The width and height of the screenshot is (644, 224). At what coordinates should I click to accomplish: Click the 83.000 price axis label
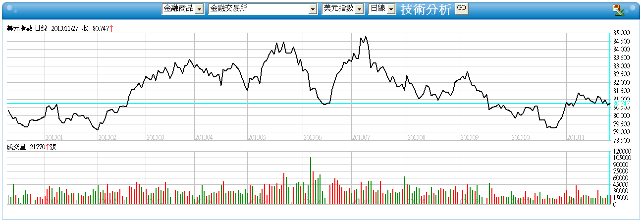tap(621, 66)
